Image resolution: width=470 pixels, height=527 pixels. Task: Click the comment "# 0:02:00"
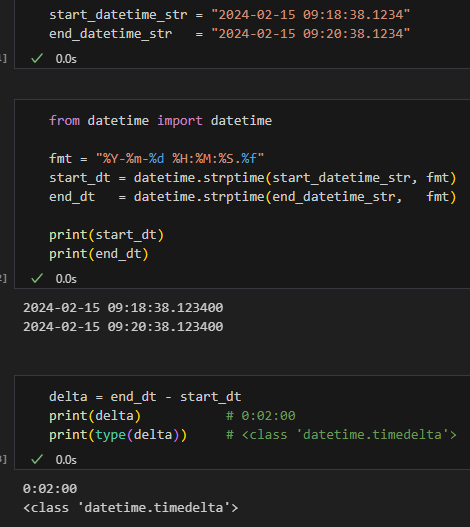coord(261,416)
